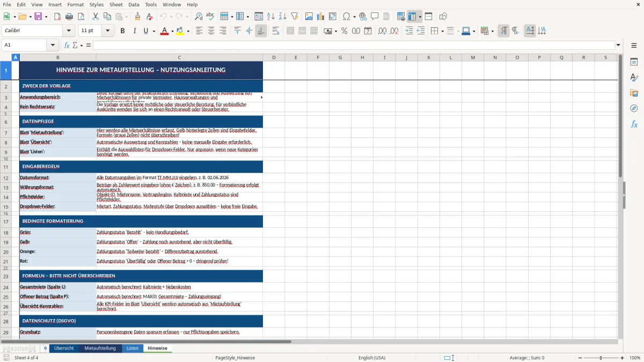Click Increase Indent icon
This screenshot has width=644, height=362.
coord(409,31)
